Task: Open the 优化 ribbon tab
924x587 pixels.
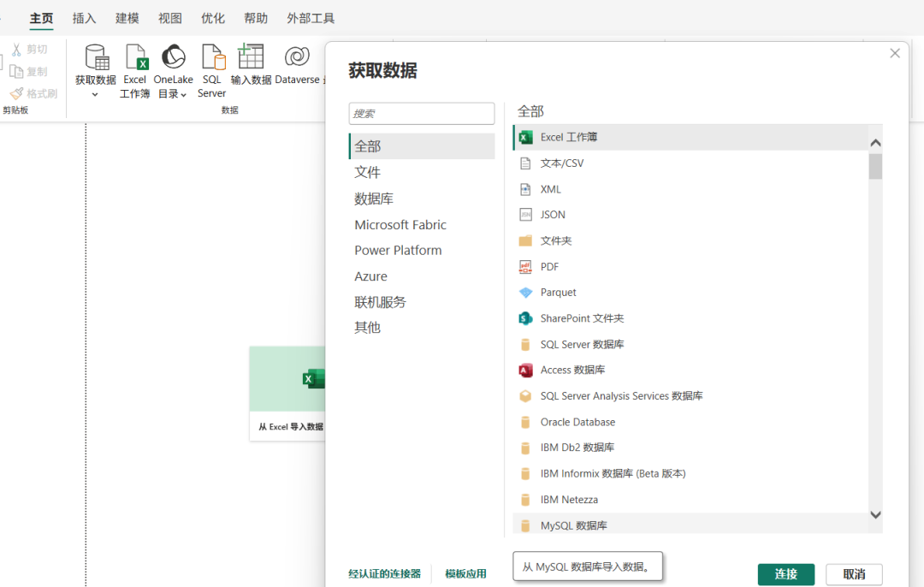Action: (x=213, y=18)
